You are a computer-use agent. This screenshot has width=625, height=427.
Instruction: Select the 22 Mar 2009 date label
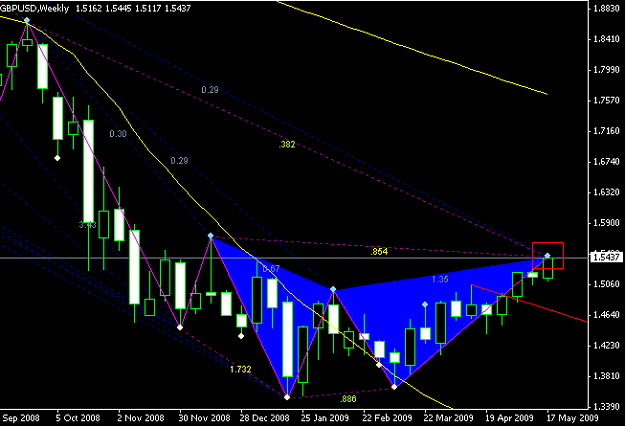pos(448,418)
